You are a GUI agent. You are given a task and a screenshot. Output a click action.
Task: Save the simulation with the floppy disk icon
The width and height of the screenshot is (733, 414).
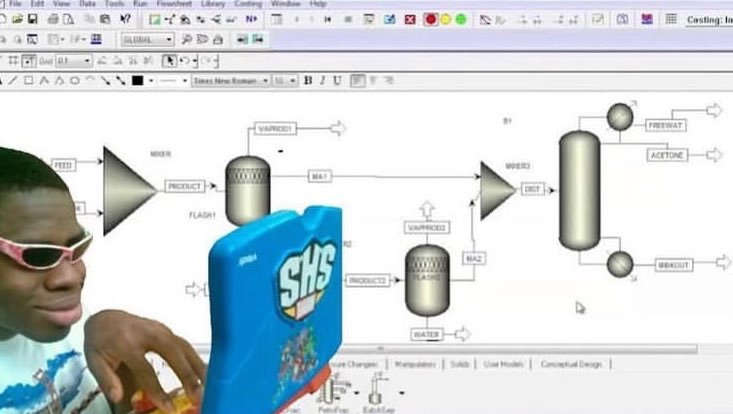(x=32, y=19)
